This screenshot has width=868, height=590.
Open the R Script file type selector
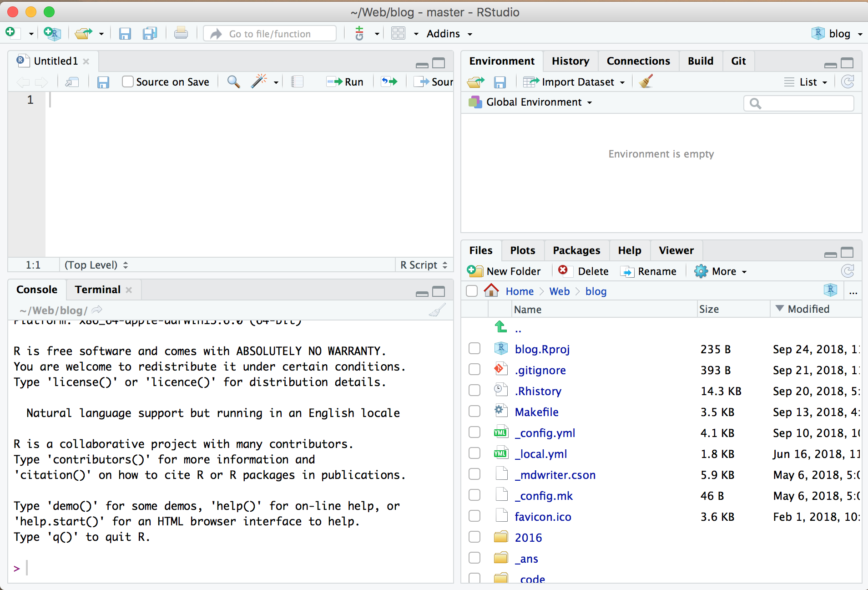[x=424, y=265]
